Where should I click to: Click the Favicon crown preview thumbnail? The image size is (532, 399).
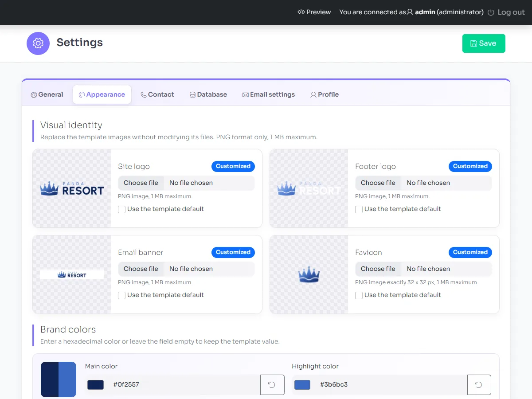click(x=309, y=274)
